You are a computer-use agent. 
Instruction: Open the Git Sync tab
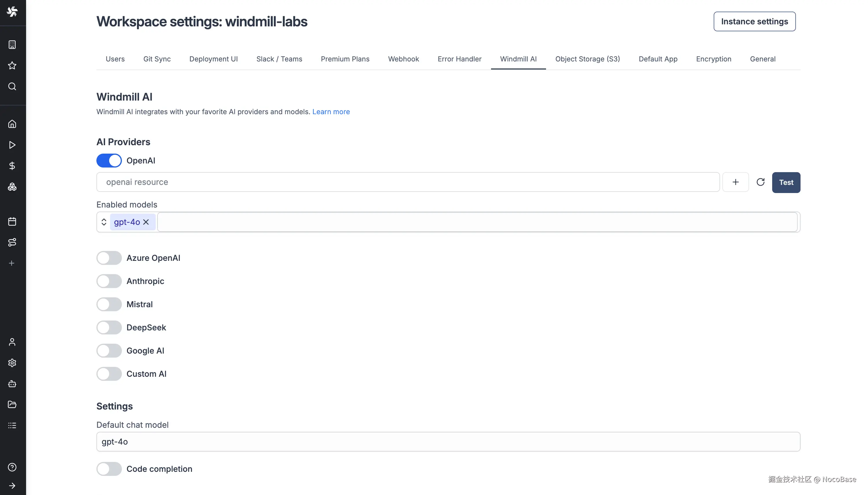coord(157,59)
